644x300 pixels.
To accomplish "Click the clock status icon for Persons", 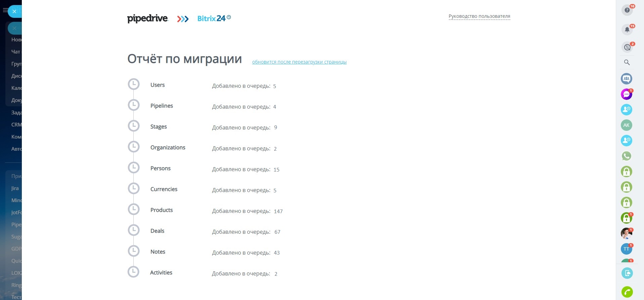I will click(134, 167).
